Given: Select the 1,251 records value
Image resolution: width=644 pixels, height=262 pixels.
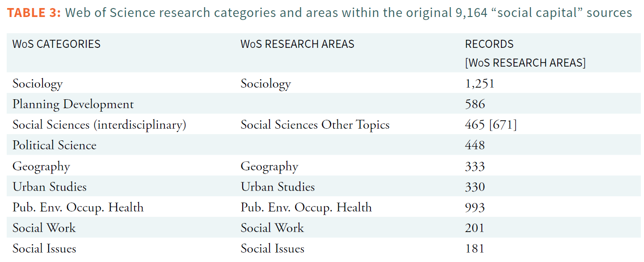Looking at the screenshot, I should pyautogui.click(x=479, y=84).
